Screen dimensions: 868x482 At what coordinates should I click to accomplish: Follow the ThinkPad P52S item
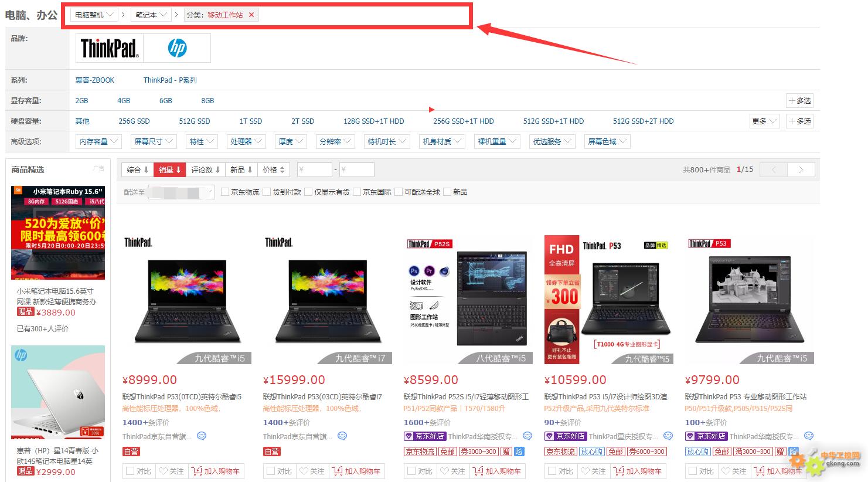coord(452,471)
